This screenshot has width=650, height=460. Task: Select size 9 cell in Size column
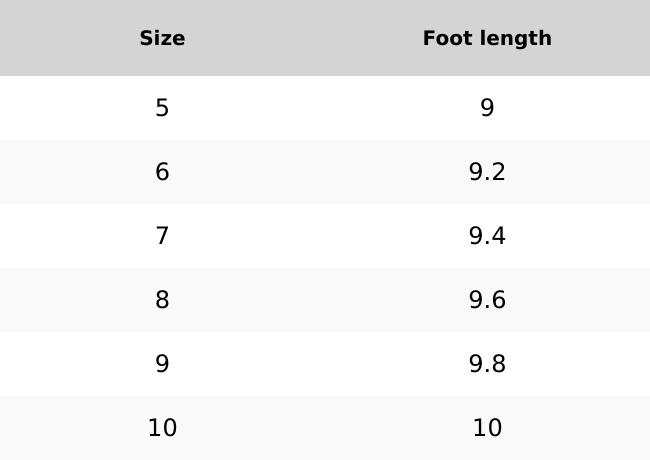162,364
